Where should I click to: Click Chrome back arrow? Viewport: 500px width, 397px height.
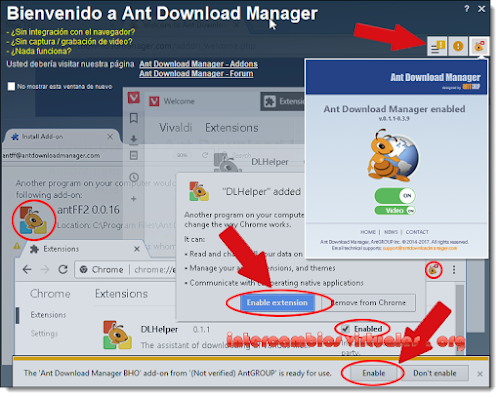27,269
